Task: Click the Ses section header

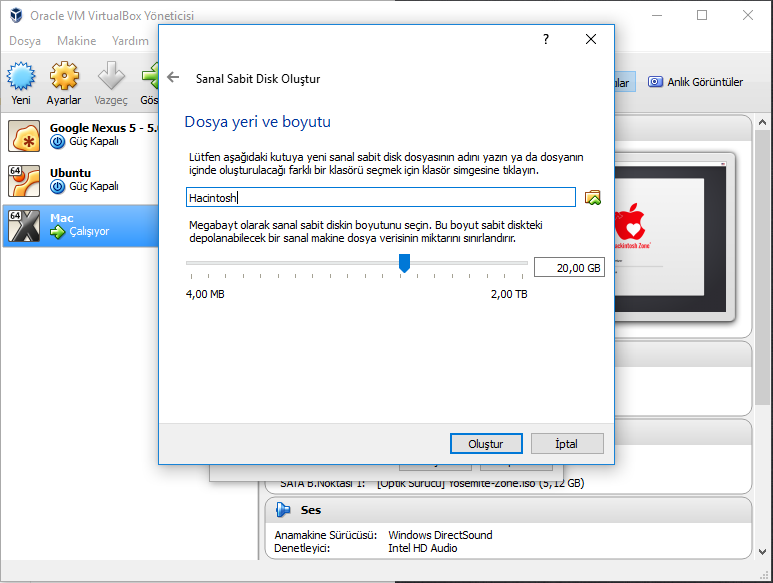Action: 508,510
